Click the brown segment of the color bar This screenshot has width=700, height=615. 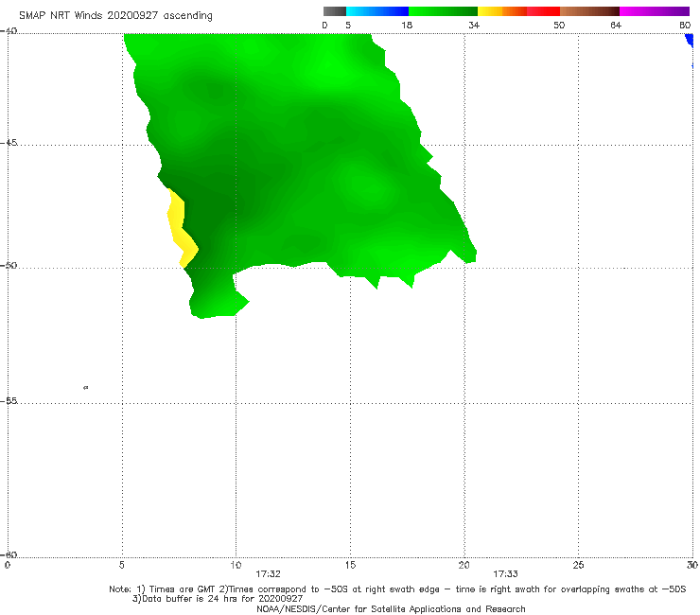point(589,11)
